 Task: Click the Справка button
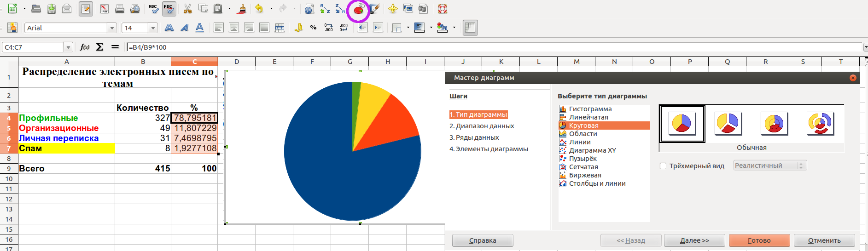pyautogui.click(x=483, y=240)
